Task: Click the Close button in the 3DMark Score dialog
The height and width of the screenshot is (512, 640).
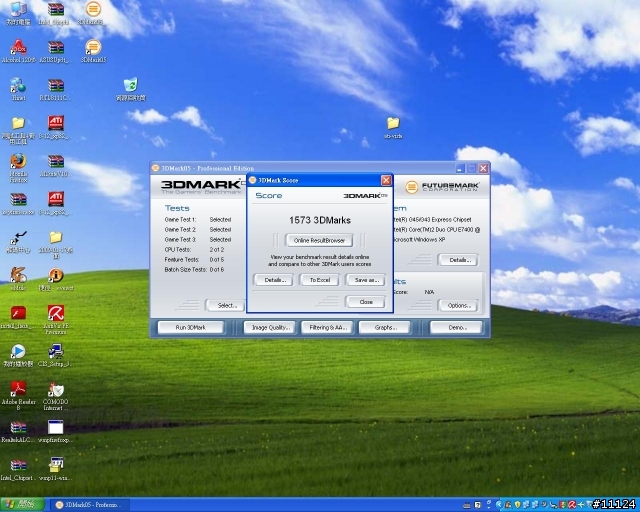Action: [366, 302]
